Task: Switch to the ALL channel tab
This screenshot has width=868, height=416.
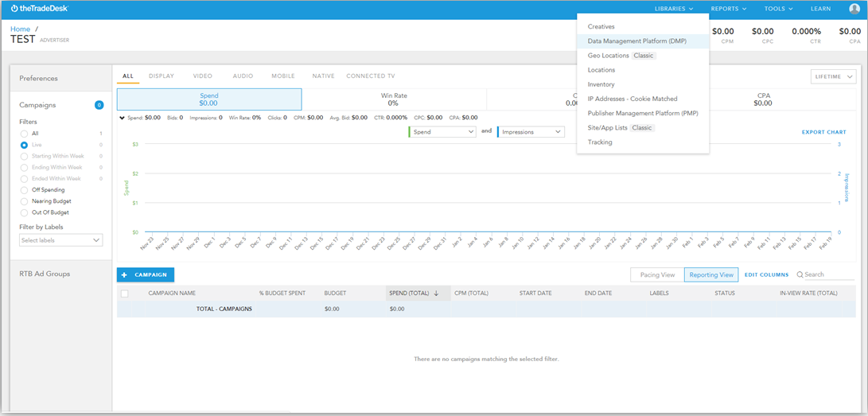Action: click(128, 76)
